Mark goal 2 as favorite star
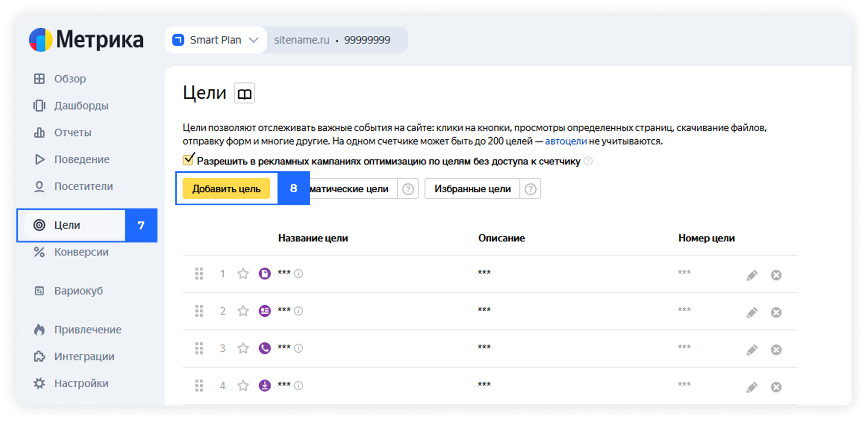 pos(243,311)
